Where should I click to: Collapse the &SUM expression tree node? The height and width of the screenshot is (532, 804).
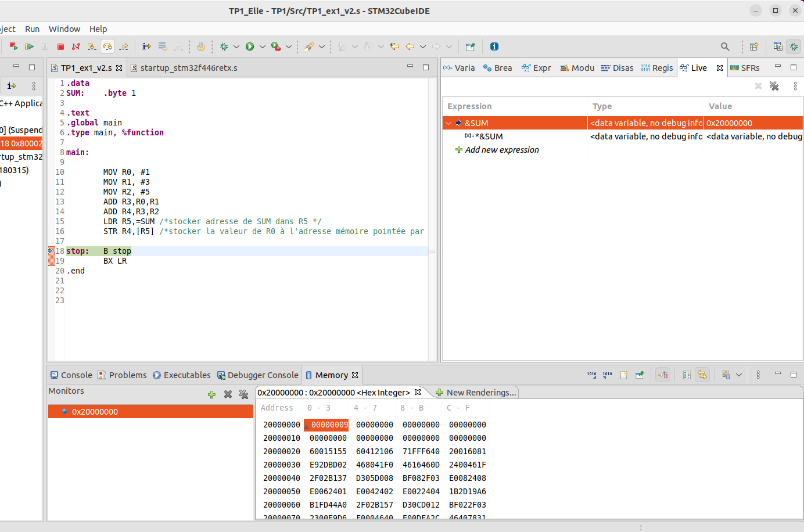tap(448, 123)
